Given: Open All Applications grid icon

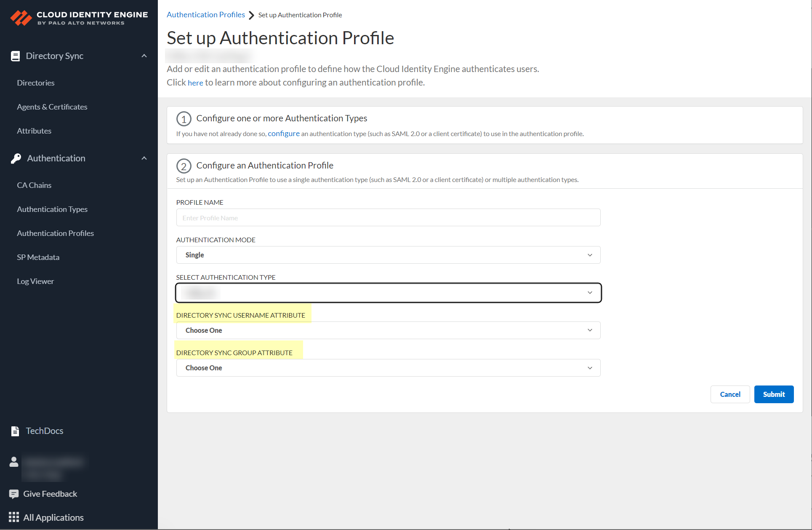Looking at the screenshot, I should (14, 517).
